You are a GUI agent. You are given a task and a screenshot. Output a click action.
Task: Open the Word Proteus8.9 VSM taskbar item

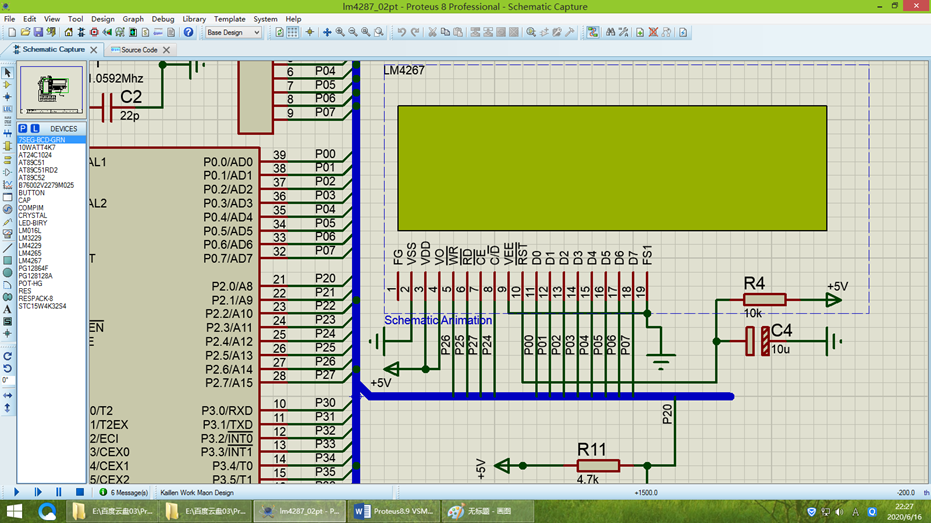394,511
